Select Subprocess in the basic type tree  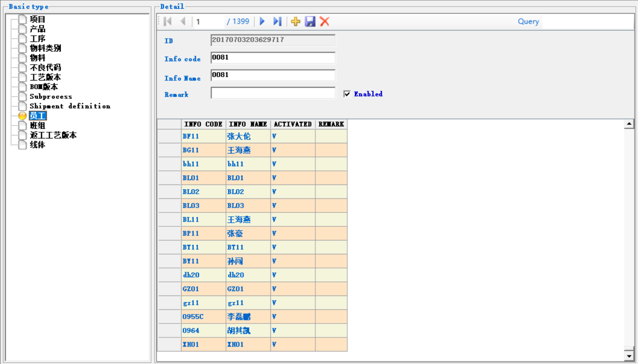(51, 97)
